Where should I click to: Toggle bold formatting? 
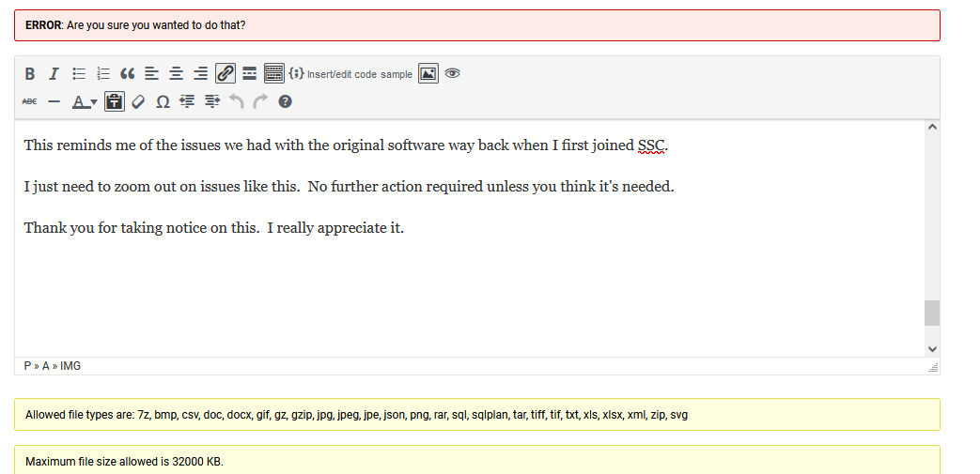click(29, 74)
